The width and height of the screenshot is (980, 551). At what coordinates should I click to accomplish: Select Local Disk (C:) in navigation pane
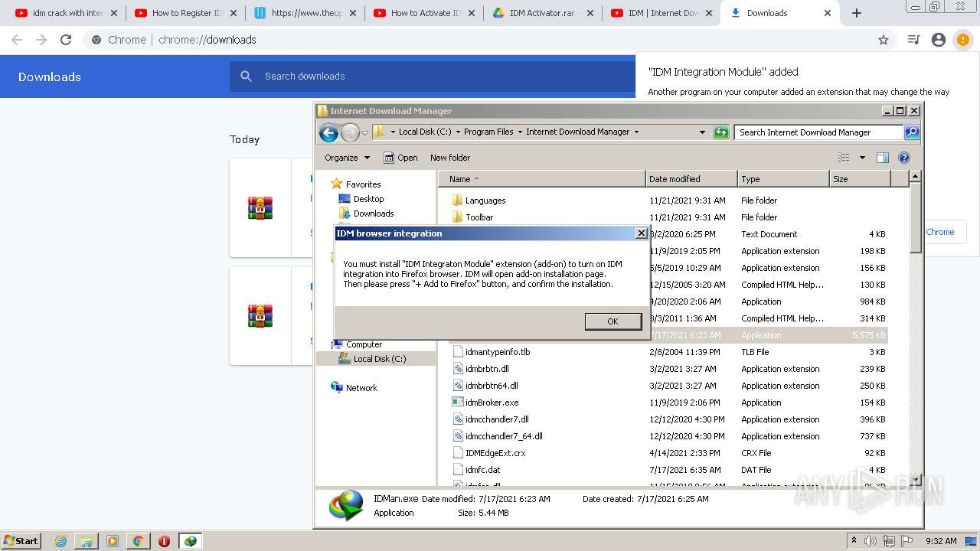(380, 359)
